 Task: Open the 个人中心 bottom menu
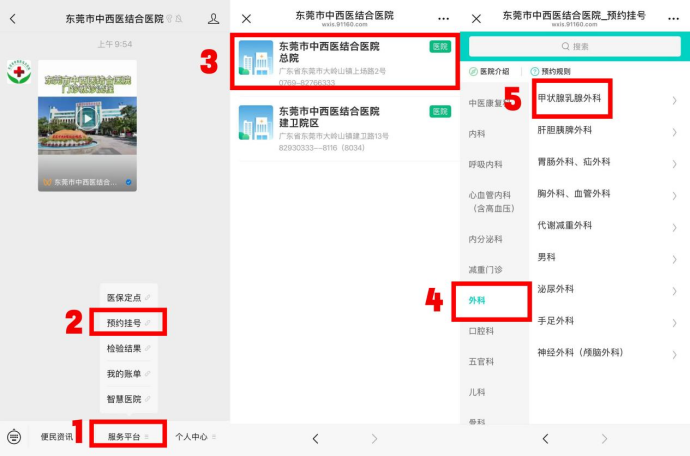(x=195, y=437)
